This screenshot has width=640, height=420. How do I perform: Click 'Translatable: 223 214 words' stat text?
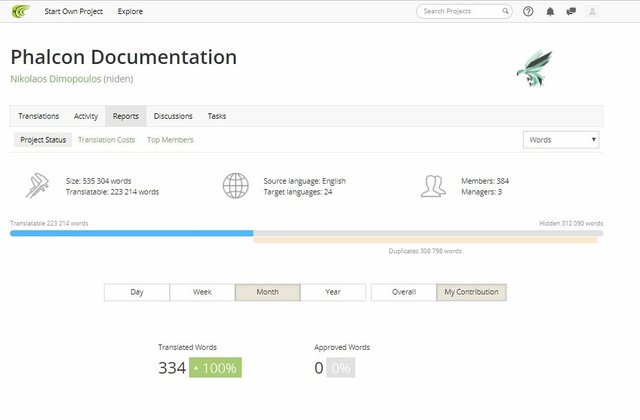point(112,192)
